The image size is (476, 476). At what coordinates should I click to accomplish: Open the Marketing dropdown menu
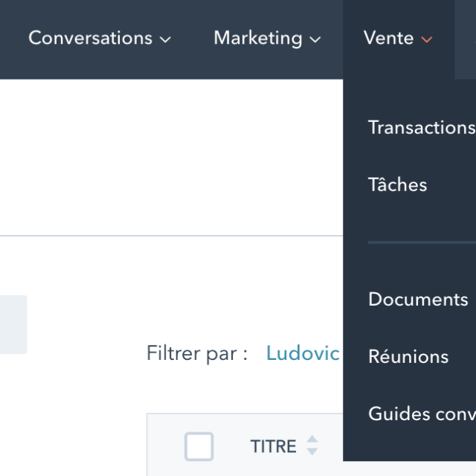(267, 39)
